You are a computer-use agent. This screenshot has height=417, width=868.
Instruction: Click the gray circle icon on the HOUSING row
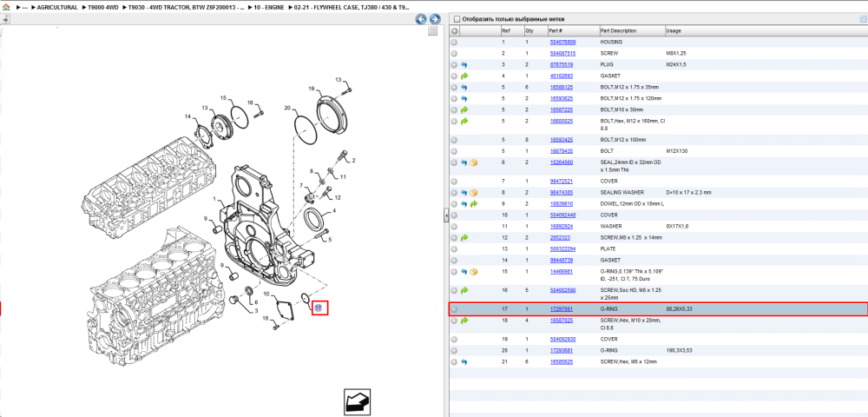454,42
